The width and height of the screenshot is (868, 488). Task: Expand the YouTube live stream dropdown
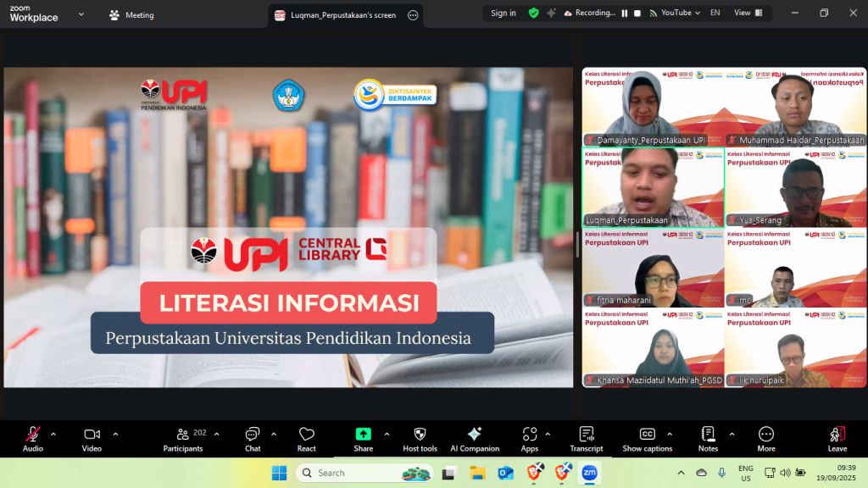[697, 14]
